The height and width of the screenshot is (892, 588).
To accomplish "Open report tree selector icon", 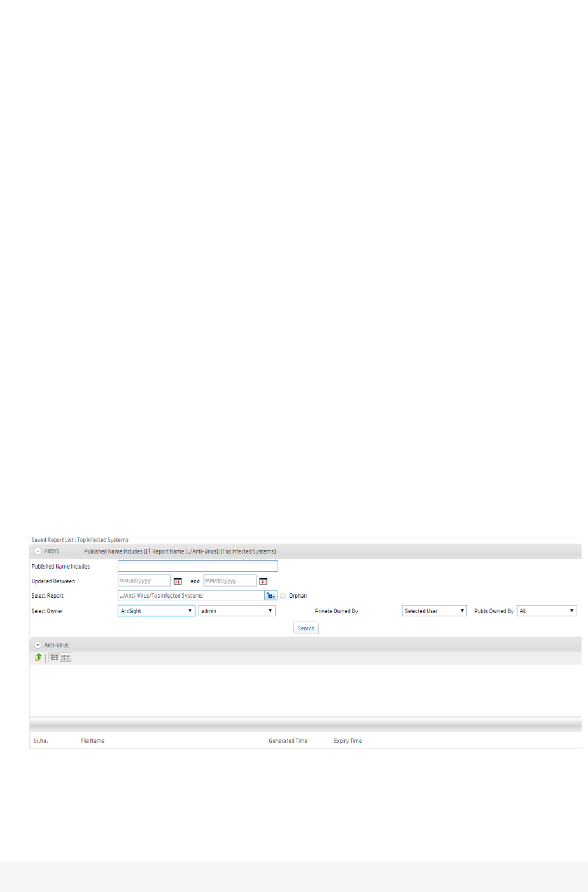I will [271, 596].
